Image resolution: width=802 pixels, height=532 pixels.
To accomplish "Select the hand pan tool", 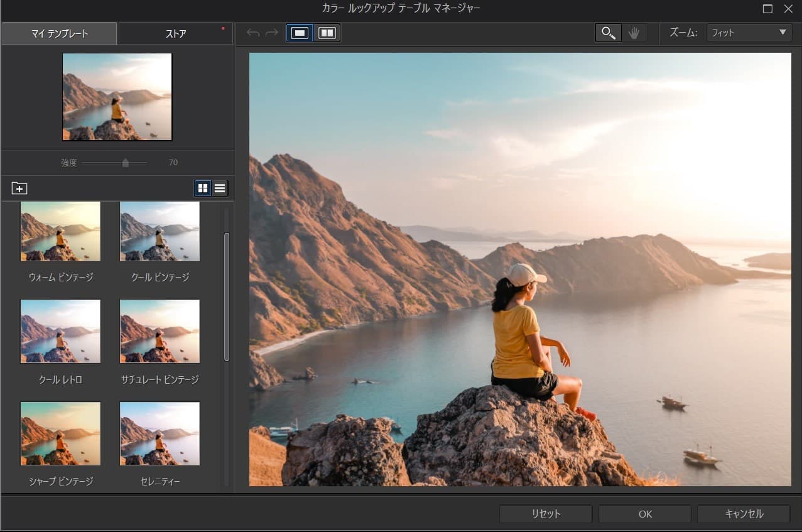I will [x=634, y=33].
